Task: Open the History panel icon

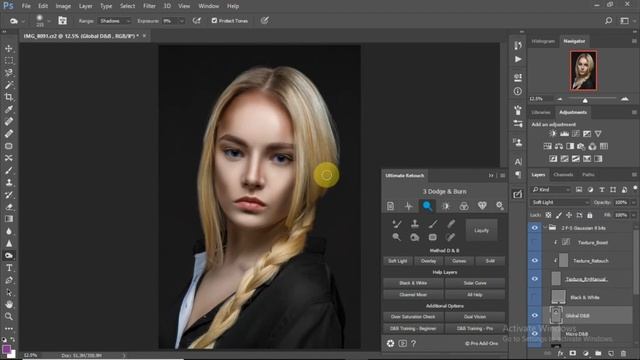Action: [518, 45]
